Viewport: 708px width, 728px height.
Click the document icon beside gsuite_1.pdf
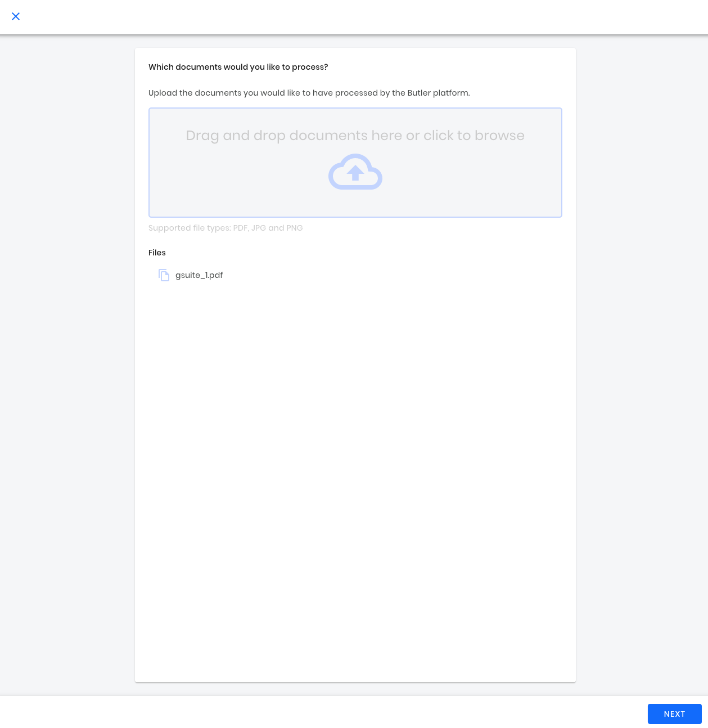pyautogui.click(x=164, y=275)
